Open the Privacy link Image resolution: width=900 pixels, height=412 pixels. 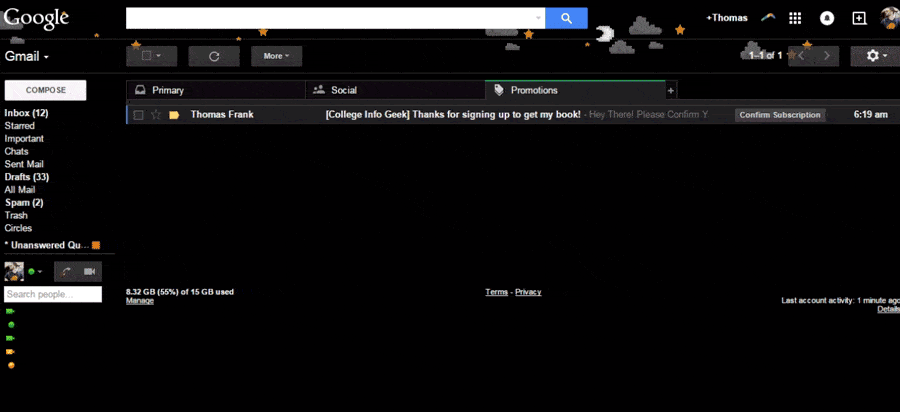[x=528, y=292]
